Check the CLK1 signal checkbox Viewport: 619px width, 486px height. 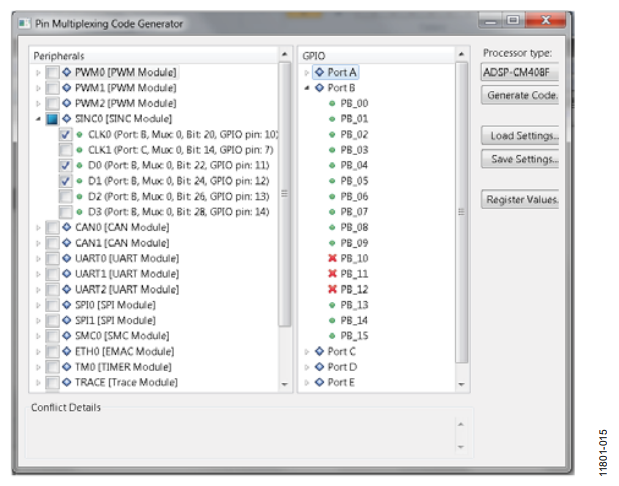click(x=65, y=150)
